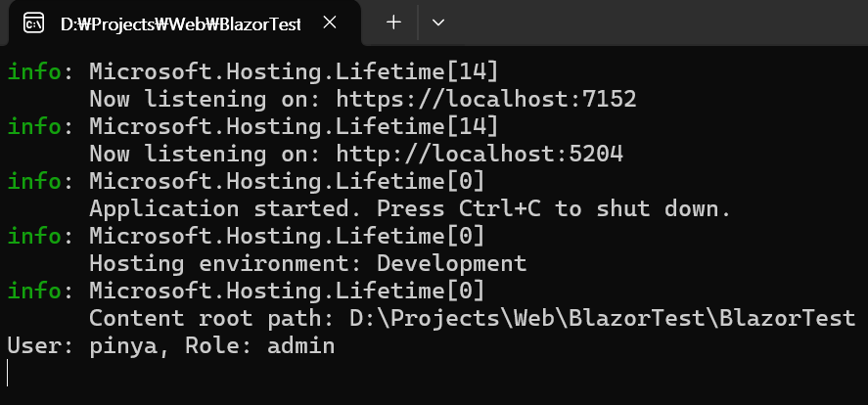The width and height of the screenshot is (868, 405).
Task: Select the D:\Projects\Web\BlazorTest tab title
Action: (x=180, y=23)
